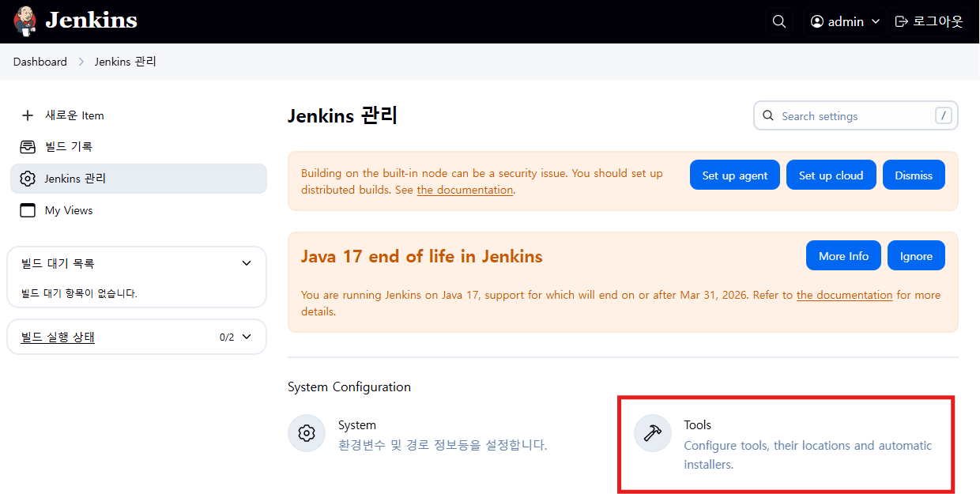Click the Jenkins 관리 page heading
This screenshot has height=494, width=980.
342,116
